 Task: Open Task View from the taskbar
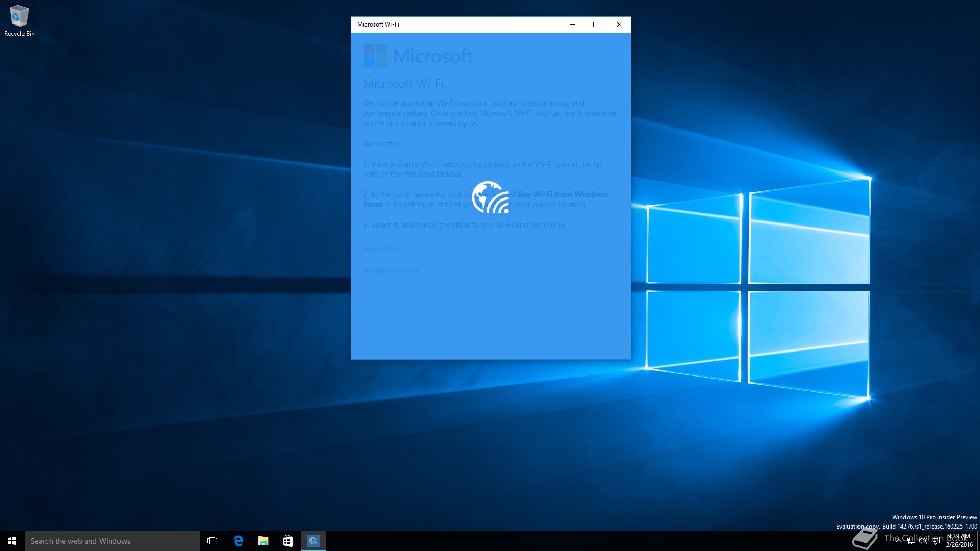click(212, 541)
